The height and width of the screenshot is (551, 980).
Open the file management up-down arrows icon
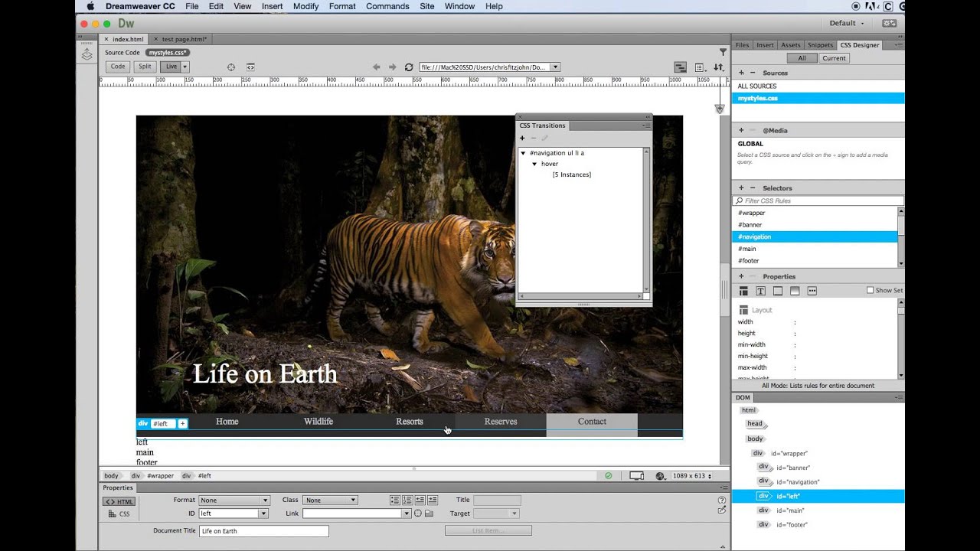[719, 67]
